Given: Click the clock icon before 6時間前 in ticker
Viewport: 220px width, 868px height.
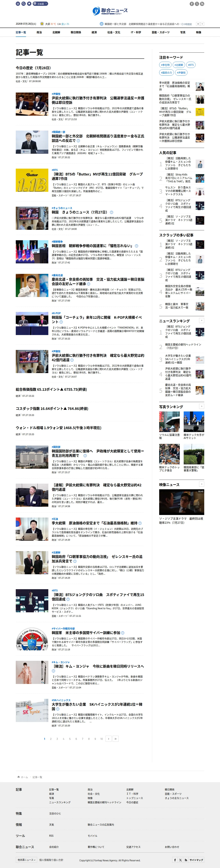Looking at the screenshot, I should click(182, 24).
